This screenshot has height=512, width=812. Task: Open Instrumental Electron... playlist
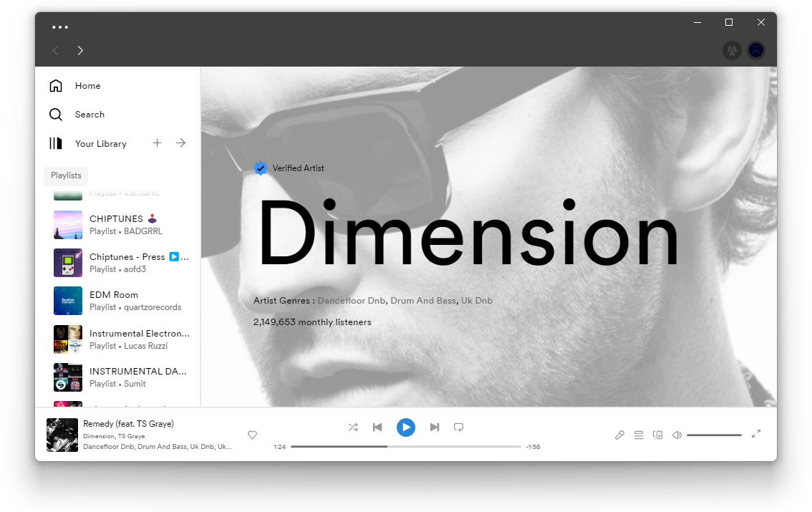tap(122, 339)
